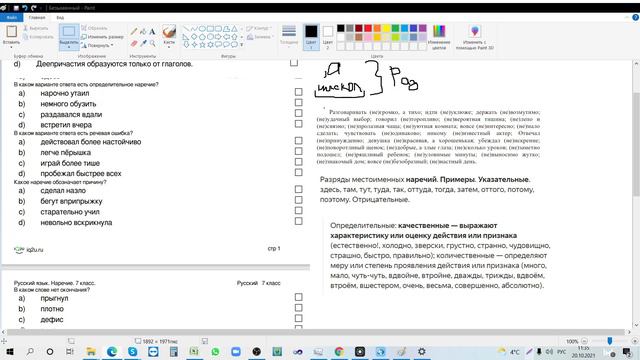
Task: Tick the box beside 'бегут вприпрыжку'
Action: pos(298,200)
